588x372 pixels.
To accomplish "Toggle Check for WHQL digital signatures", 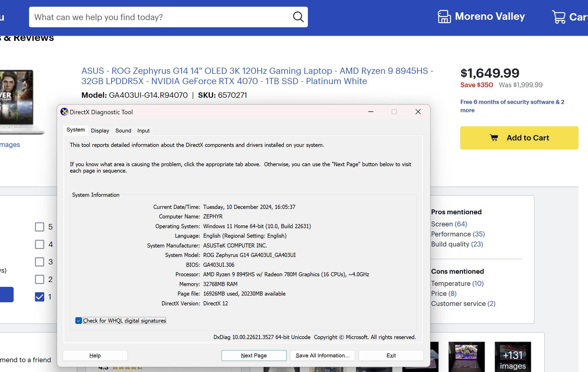I will point(79,321).
